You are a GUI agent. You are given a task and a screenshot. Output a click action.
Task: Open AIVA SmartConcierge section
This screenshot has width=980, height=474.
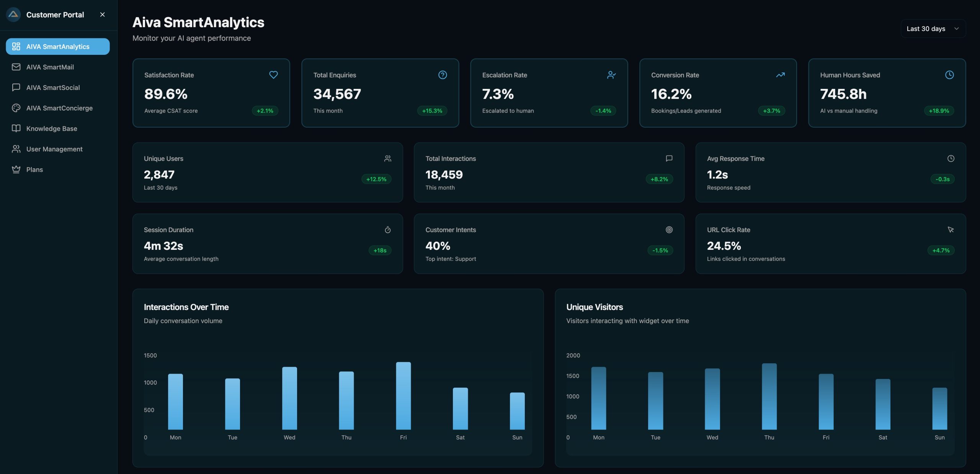(x=59, y=108)
